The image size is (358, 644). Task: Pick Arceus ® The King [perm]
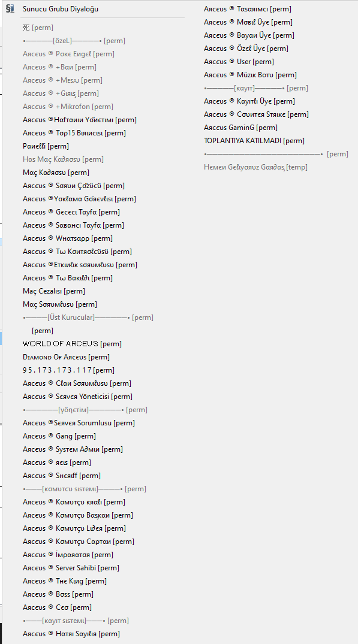click(65, 580)
